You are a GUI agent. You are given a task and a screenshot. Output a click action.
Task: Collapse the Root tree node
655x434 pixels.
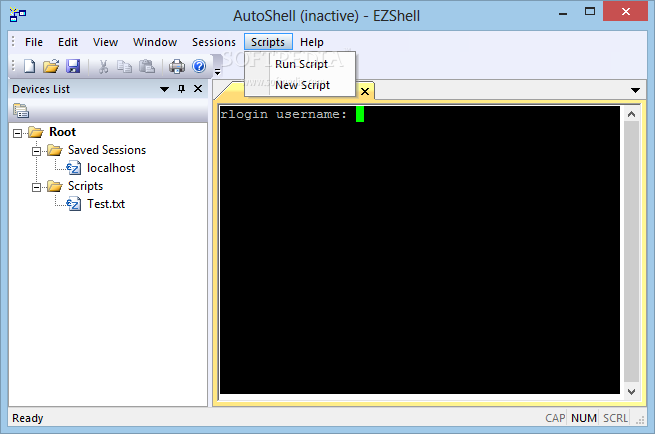click(18, 133)
